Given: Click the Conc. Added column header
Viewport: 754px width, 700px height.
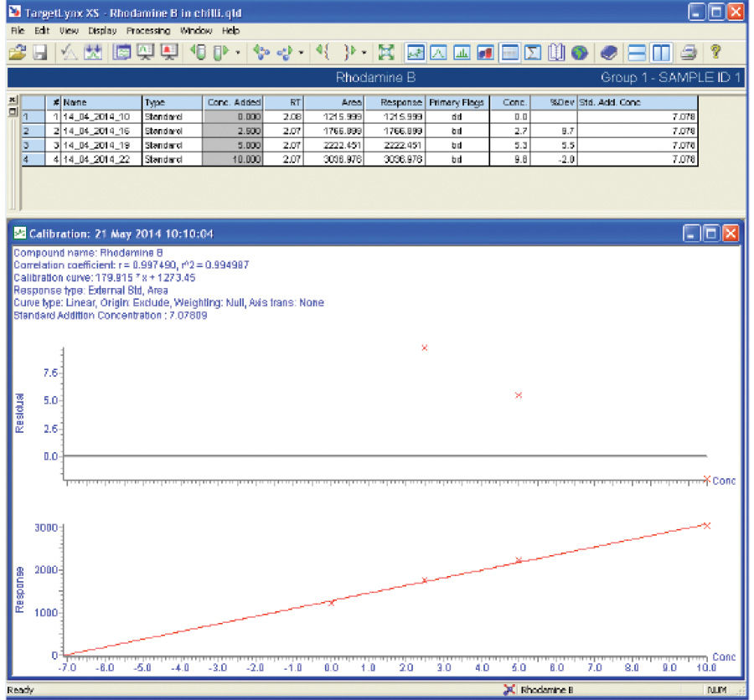Looking at the screenshot, I should pos(233,102).
